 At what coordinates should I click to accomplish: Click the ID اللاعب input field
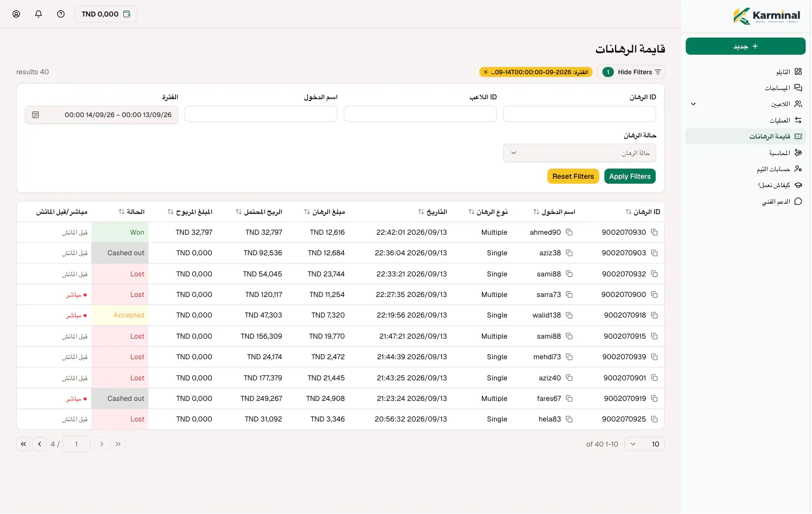point(420,114)
